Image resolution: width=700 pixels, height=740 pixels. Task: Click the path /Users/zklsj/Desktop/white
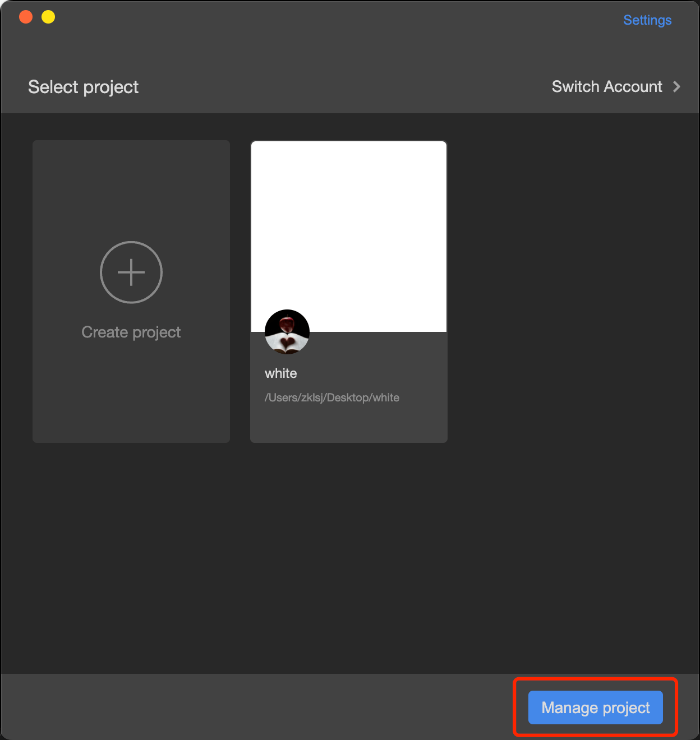pyautogui.click(x=332, y=398)
